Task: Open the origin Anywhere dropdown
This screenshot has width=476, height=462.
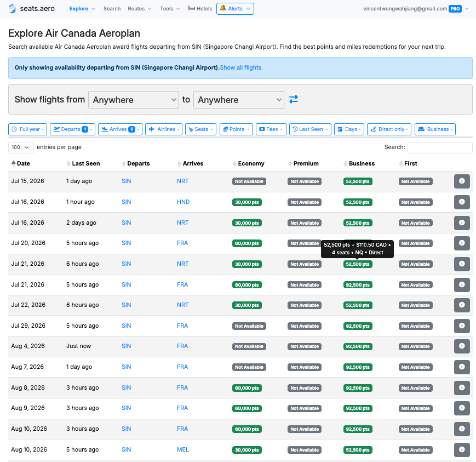Action: tap(134, 100)
